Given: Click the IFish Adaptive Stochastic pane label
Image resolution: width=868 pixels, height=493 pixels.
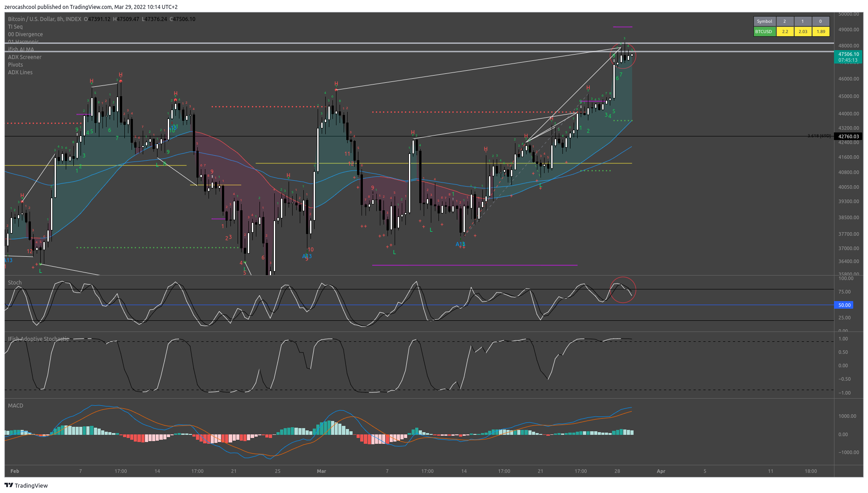Looking at the screenshot, I should pyautogui.click(x=39, y=339).
